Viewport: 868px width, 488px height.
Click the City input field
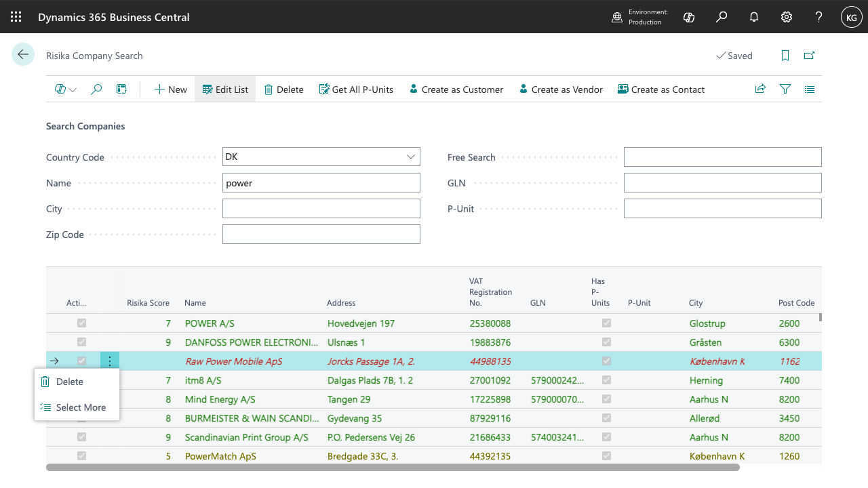click(x=321, y=208)
